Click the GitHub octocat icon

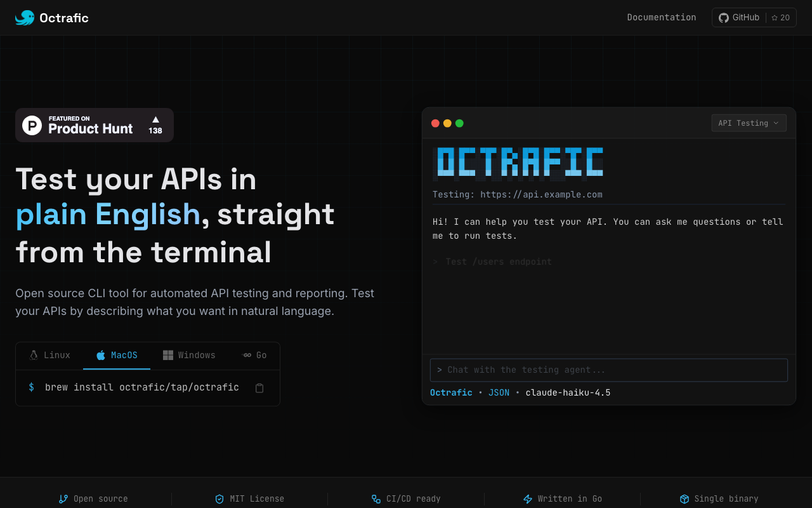724,18
